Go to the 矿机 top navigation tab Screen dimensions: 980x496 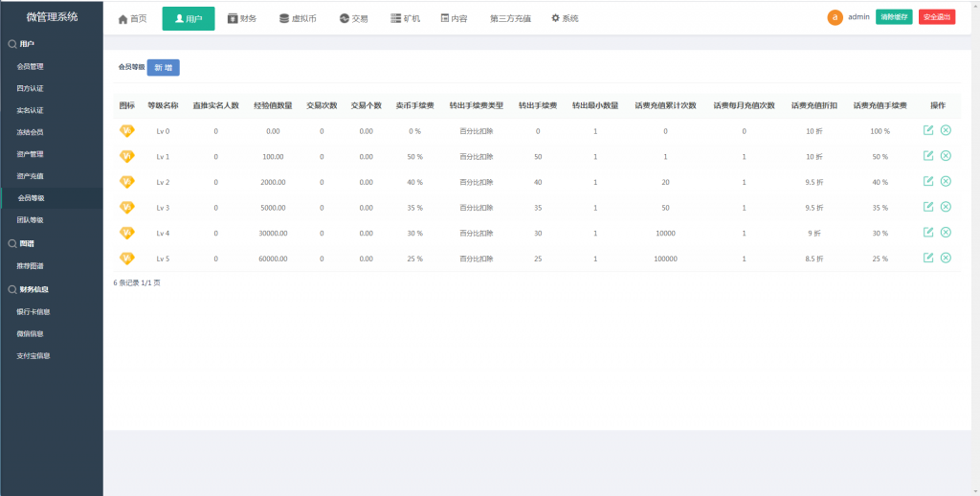405,19
